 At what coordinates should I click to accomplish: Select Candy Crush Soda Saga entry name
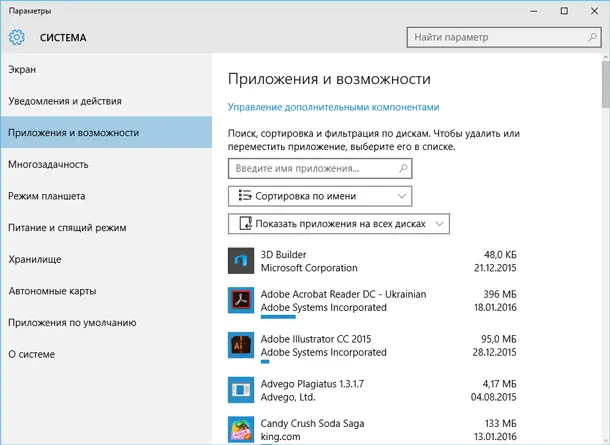tap(312, 423)
